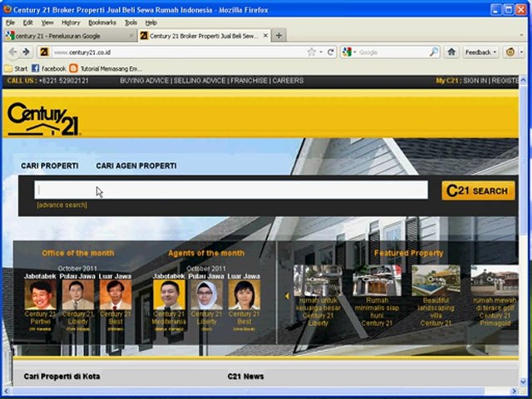Open the CAREERS link
Screen dimensions: 532x399
(x=288, y=81)
